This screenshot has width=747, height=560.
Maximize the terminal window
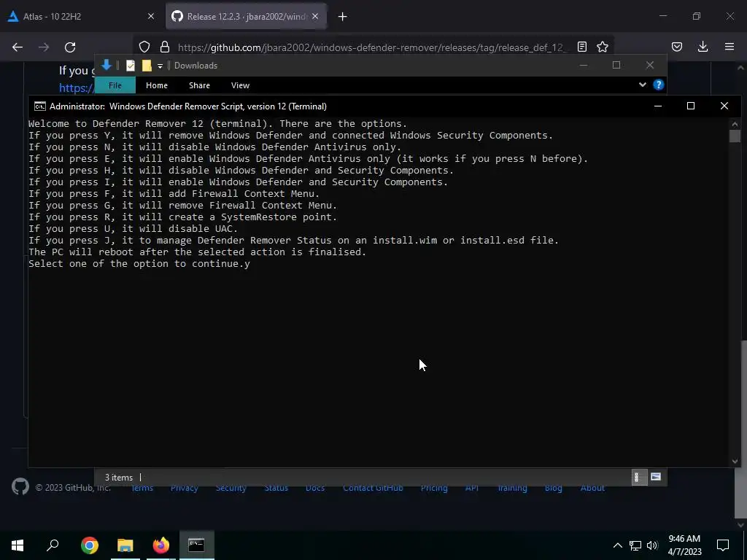pos(691,106)
